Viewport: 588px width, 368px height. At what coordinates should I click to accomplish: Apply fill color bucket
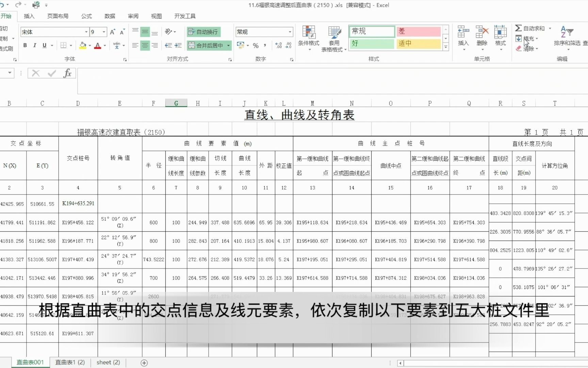(82, 45)
